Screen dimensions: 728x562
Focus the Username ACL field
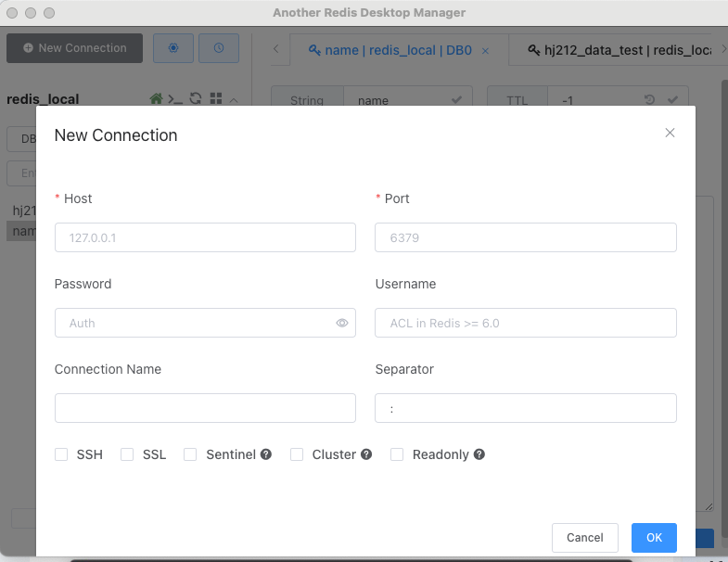(526, 323)
